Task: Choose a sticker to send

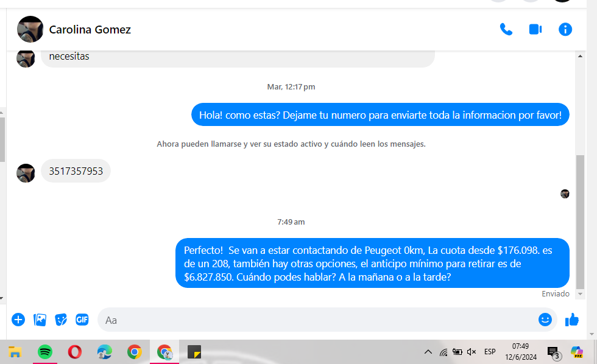Action: pos(61,320)
